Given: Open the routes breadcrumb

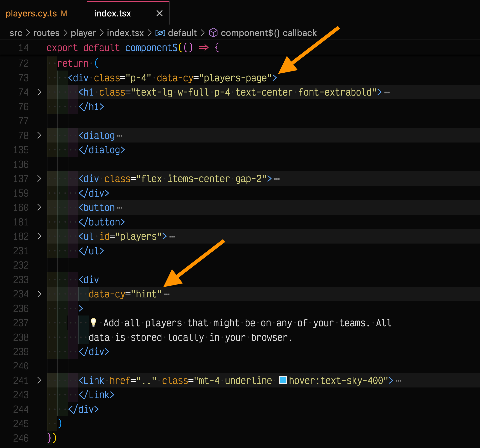Looking at the screenshot, I should click(x=46, y=33).
